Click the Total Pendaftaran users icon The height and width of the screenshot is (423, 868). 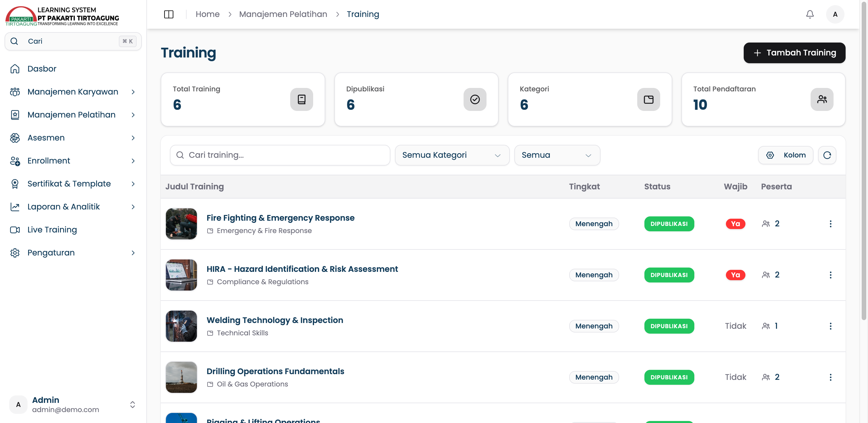[x=822, y=99]
